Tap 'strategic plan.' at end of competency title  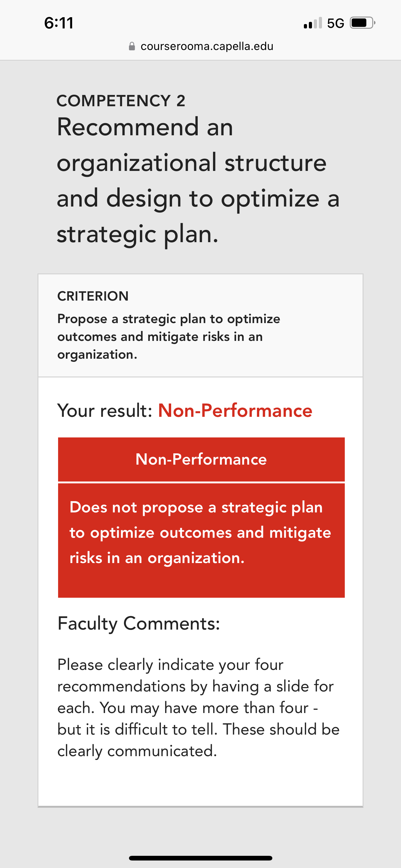pyautogui.click(x=137, y=234)
